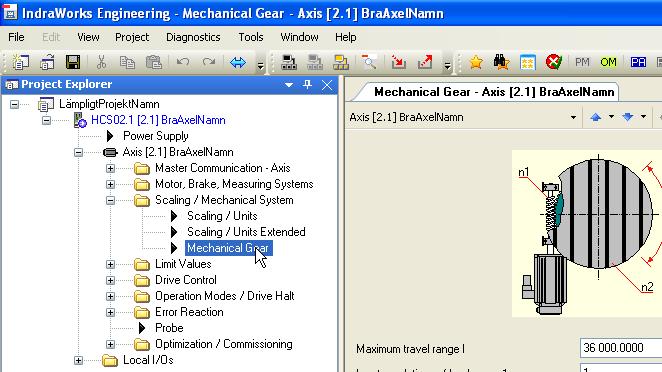Close the Project Explorer panel
Image resolution: width=662 pixels, height=372 pixels.
[x=327, y=85]
